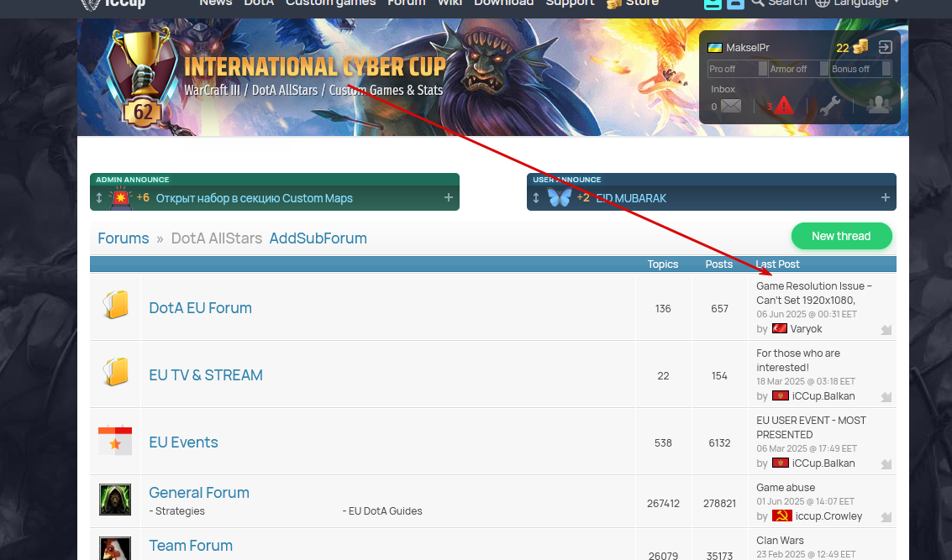Click Admin Announce up-down arrows
This screenshot has width=952, height=560.
coord(99,198)
